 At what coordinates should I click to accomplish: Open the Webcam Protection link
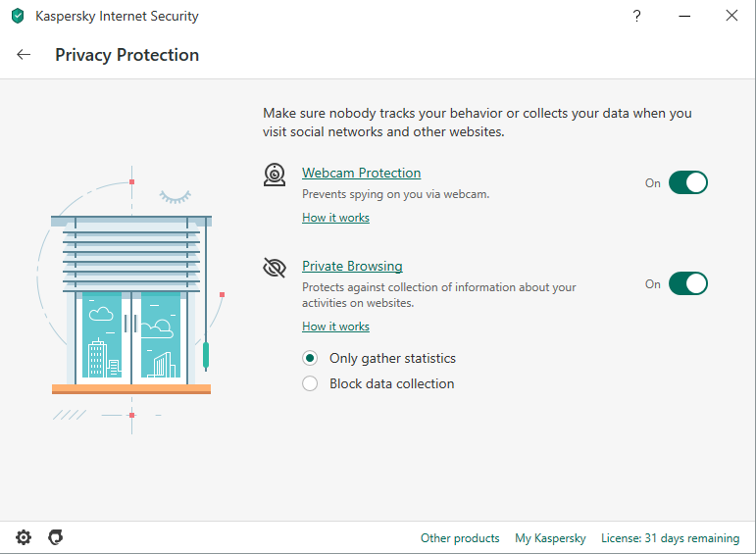pos(361,173)
